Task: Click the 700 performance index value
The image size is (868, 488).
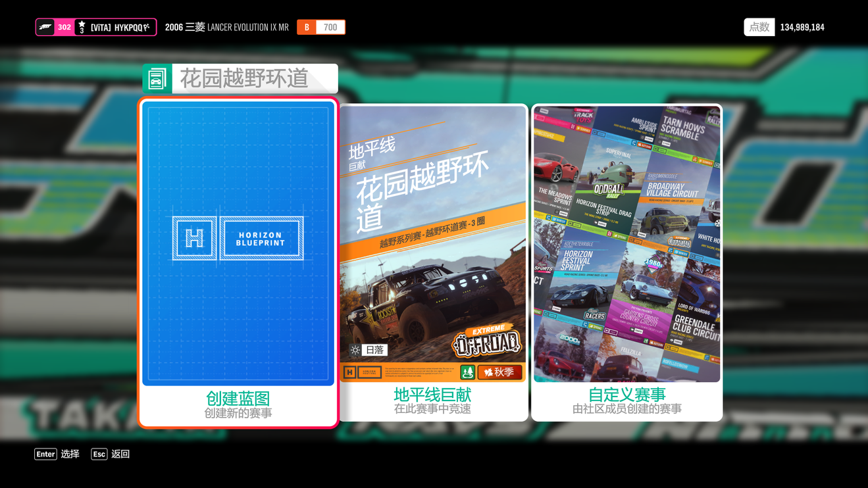Action: pyautogui.click(x=330, y=27)
